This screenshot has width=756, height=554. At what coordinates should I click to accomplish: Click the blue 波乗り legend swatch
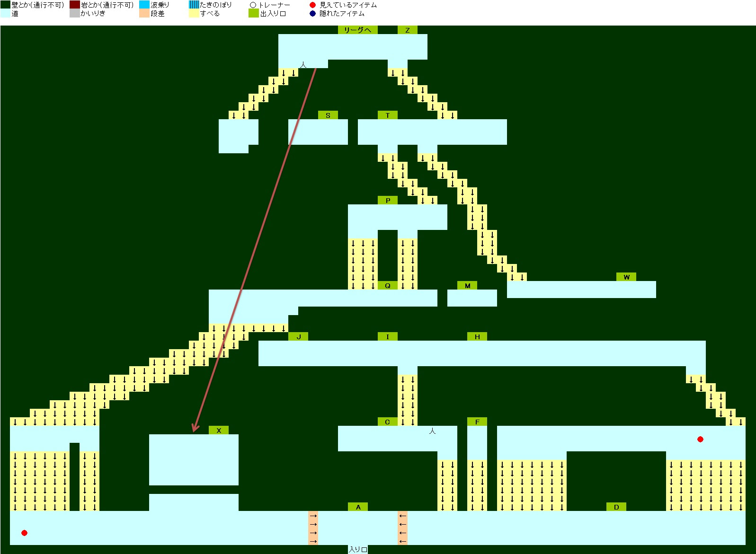click(x=144, y=5)
